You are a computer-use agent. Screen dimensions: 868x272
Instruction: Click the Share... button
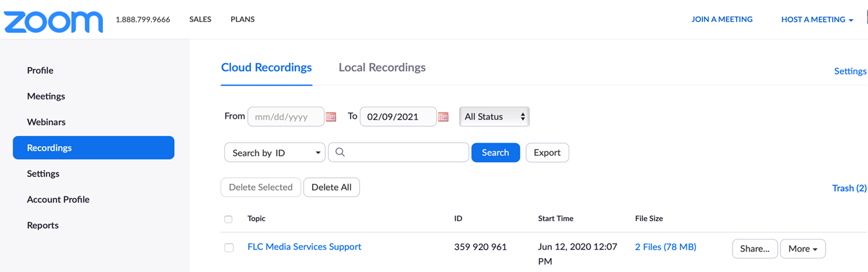pyautogui.click(x=754, y=249)
